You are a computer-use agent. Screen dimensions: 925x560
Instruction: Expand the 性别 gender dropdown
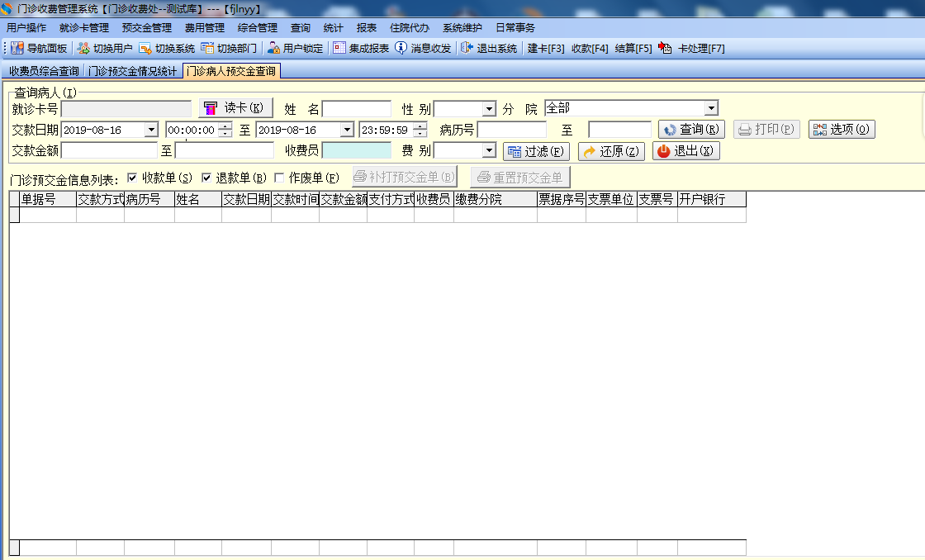tap(489, 109)
